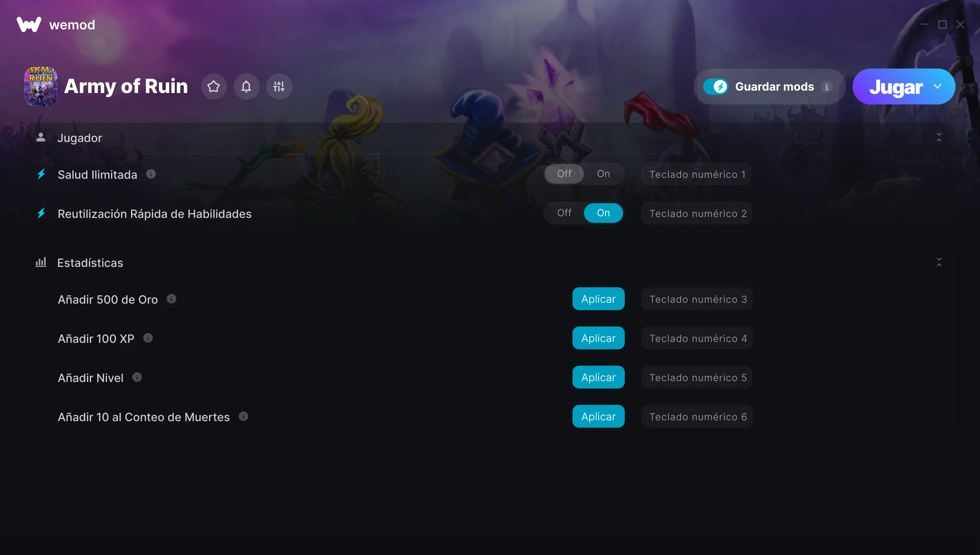Open the Jugar dropdown arrow

[938, 87]
